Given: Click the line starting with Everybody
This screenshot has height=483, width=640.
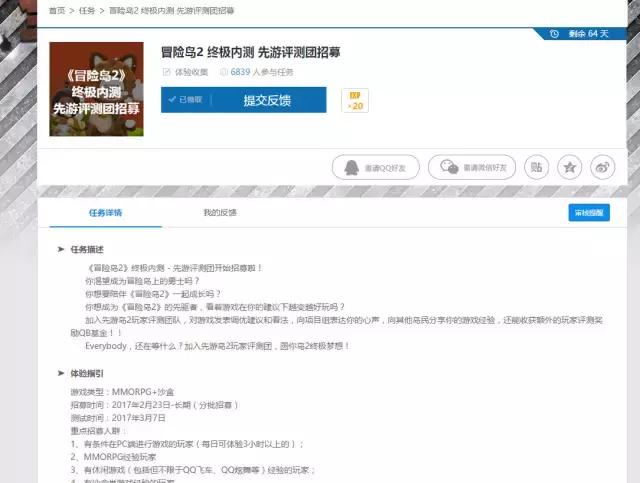Looking at the screenshot, I should (218, 346).
